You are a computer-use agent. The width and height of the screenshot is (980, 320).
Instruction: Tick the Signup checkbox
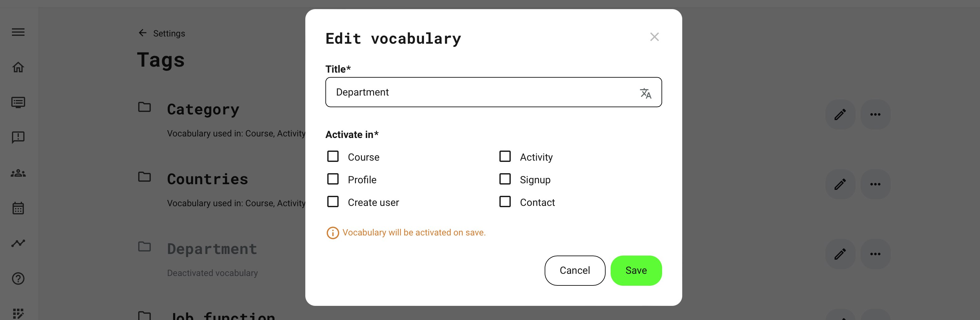[x=505, y=179]
